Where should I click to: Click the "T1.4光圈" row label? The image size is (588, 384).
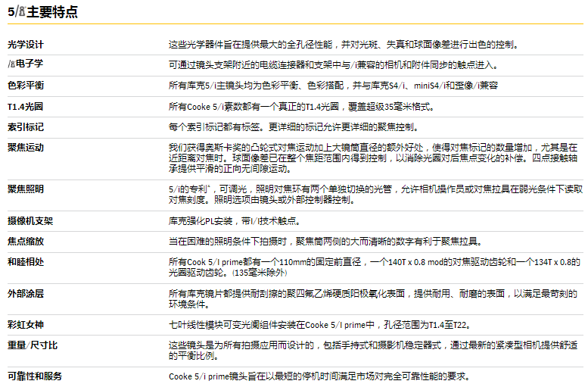tap(26, 107)
